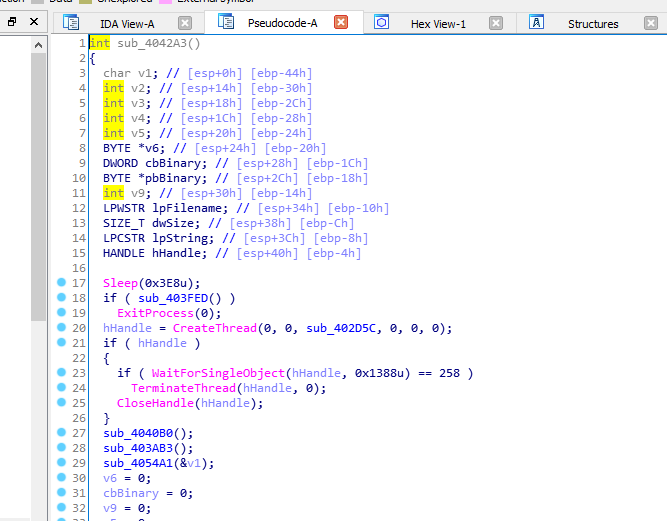Click the Sleep call on line 17
Screen dimensions: 667x521
coord(120,283)
